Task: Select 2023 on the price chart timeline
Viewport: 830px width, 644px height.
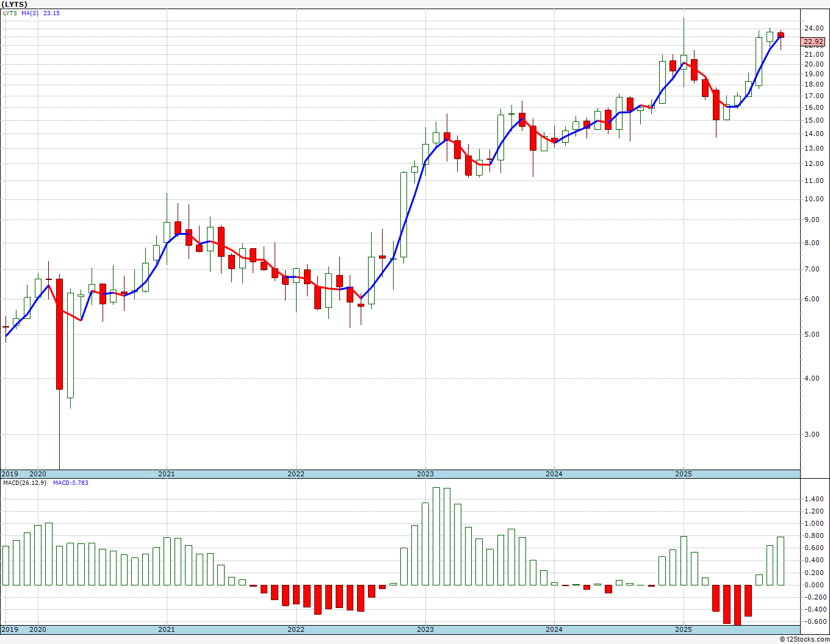Action: click(x=425, y=474)
